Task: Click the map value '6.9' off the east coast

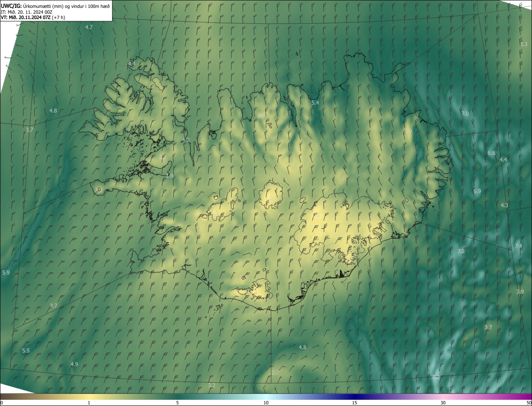Action: point(477,191)
